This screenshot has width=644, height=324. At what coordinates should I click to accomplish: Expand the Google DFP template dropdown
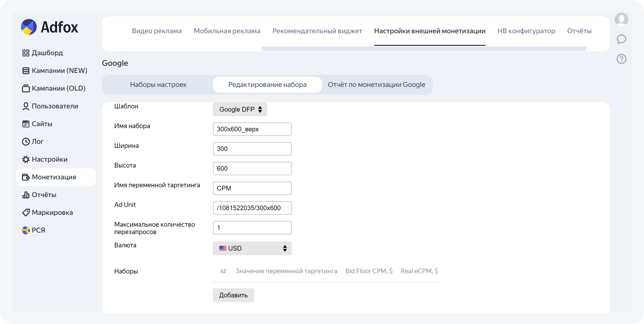[x=240, y=109]
